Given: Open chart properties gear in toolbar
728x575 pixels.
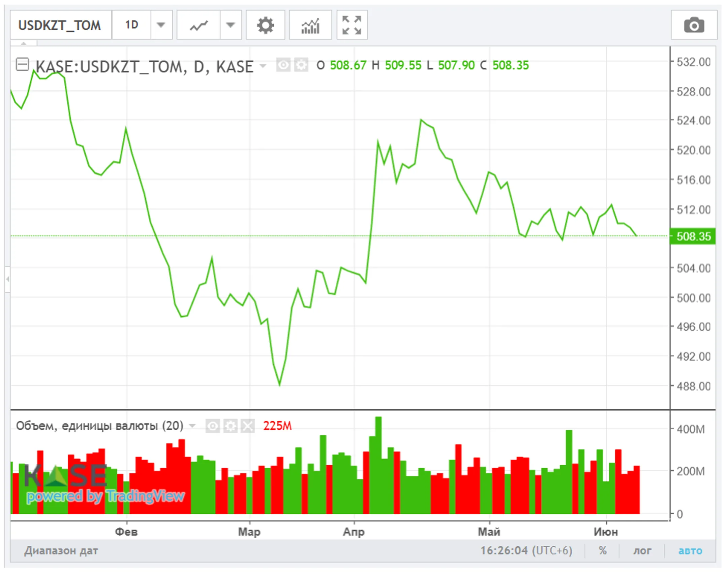Looking at the screenshot, I should click(x=265, y=25).
